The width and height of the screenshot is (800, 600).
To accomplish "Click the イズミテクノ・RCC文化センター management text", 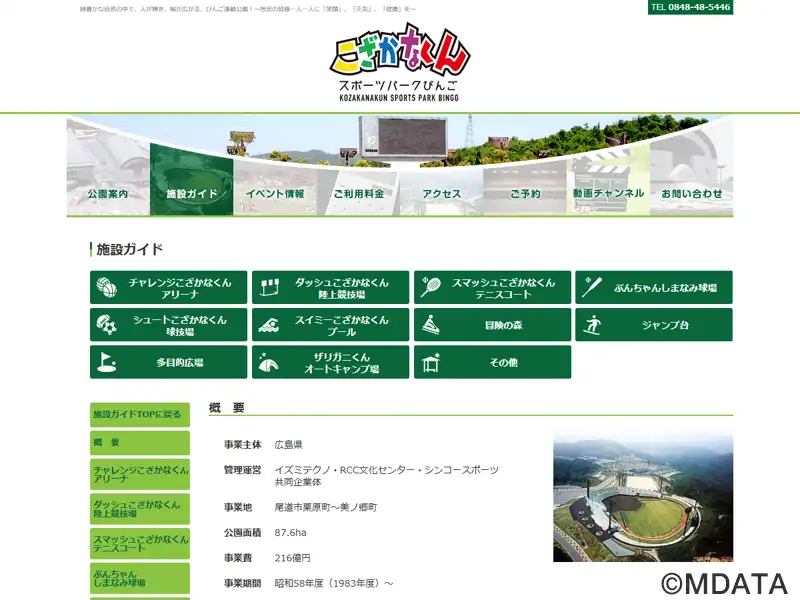I will [387, 476].
